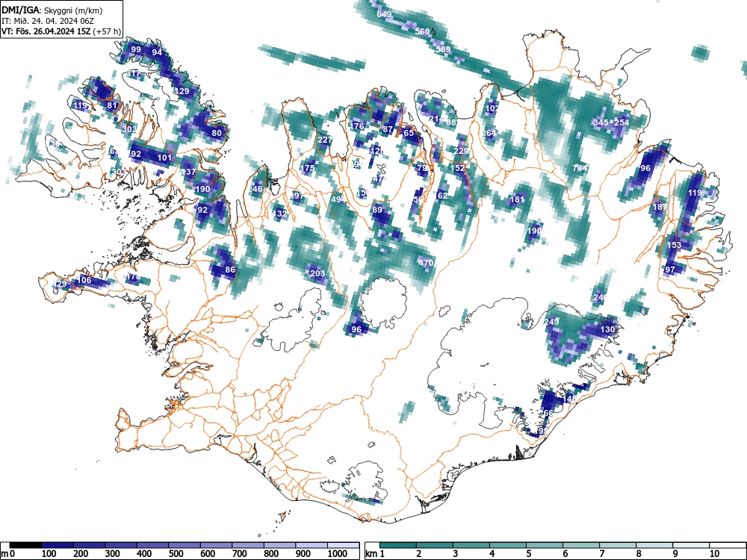The width and height of the screenshot is (747, 560).
Task: Select the map value '94'
Action: point(157,52)
